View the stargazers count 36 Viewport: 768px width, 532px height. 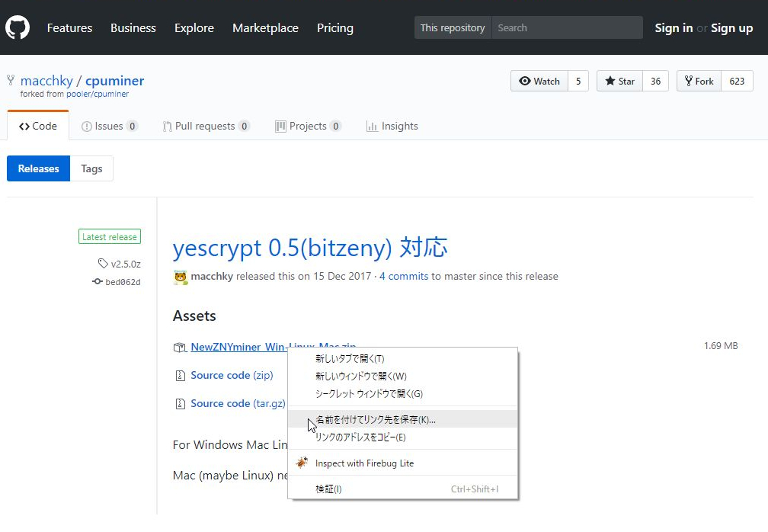655,81
